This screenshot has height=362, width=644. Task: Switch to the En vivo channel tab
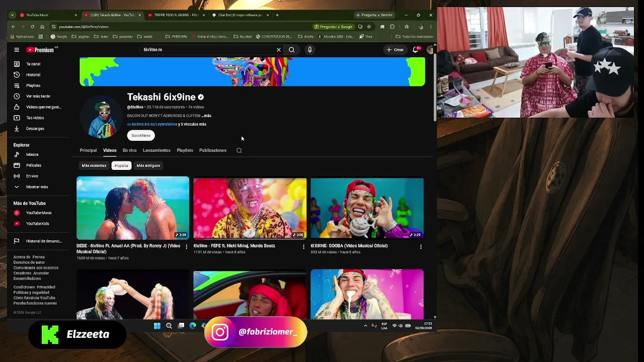point(129,150)
